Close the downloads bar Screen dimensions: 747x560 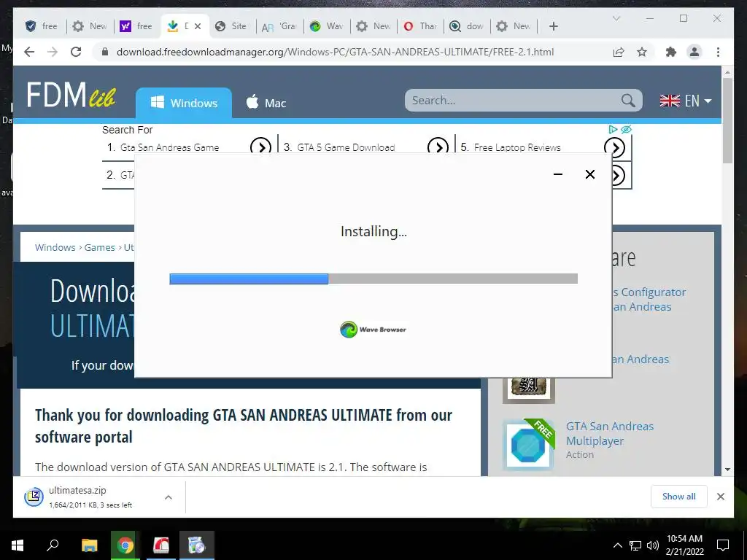pyautogui.click(x=721, y=497)
